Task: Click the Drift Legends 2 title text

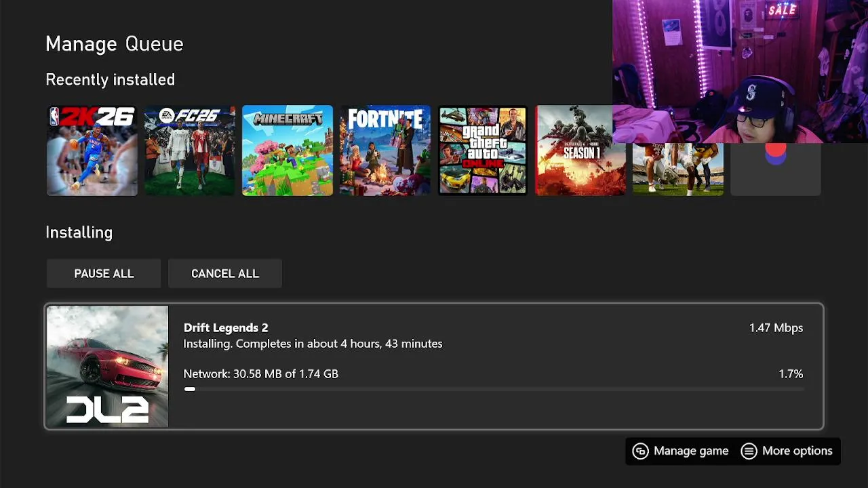Action: [226, 327]
